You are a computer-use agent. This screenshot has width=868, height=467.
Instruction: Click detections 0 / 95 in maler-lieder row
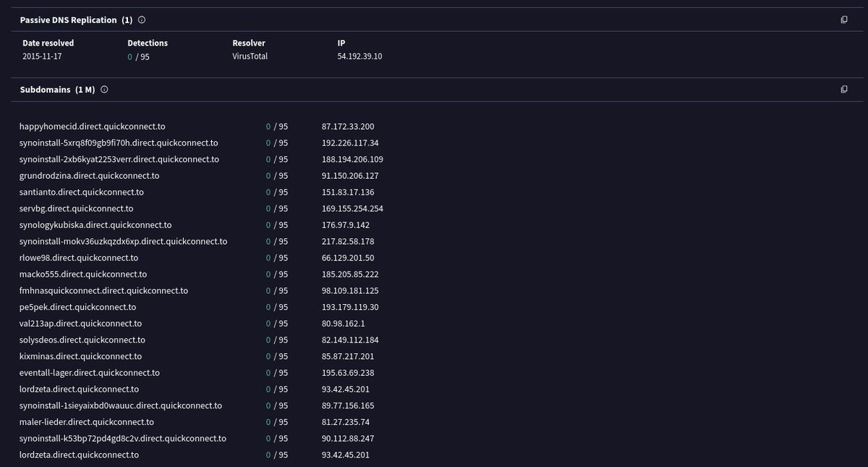click(277, 422)
